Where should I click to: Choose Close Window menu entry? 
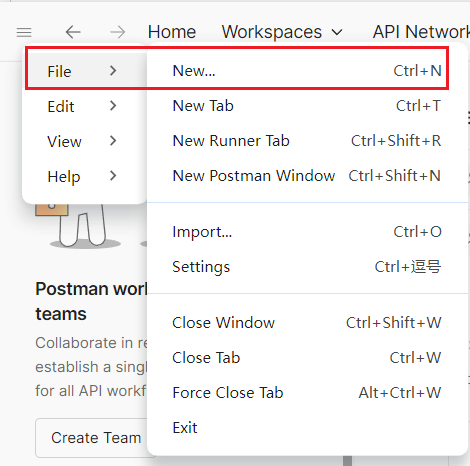tap(307, 323)
